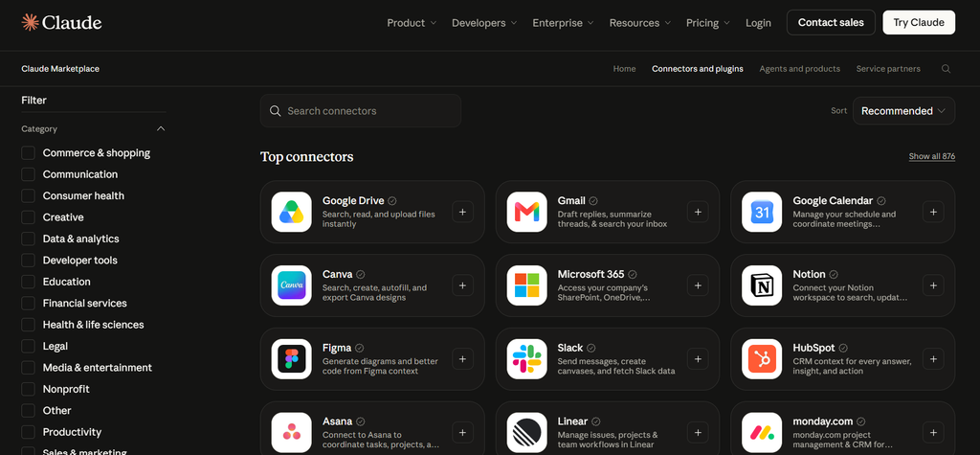Viewport: 980px width, 455px height.
Task: Add the Asana connector with plus
Action: point(462,432)
